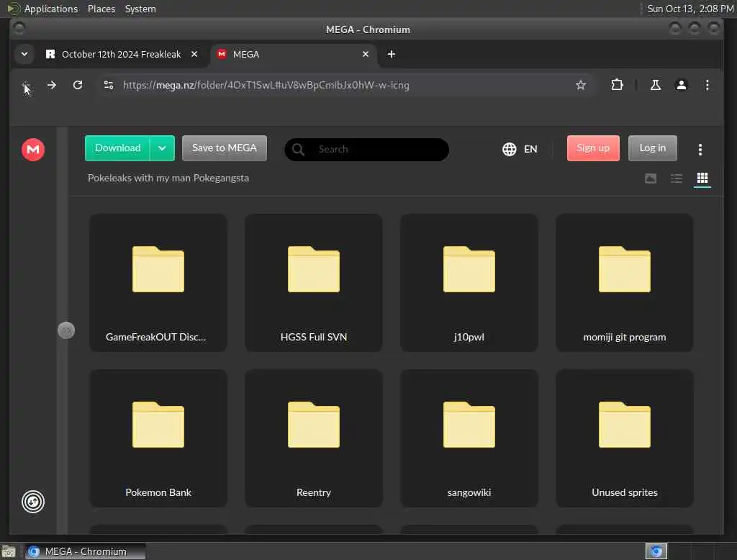Image resolution: width=737 pixels, height=560 pixels.
Task: Open the tab search dropdown
Action: 24,54
